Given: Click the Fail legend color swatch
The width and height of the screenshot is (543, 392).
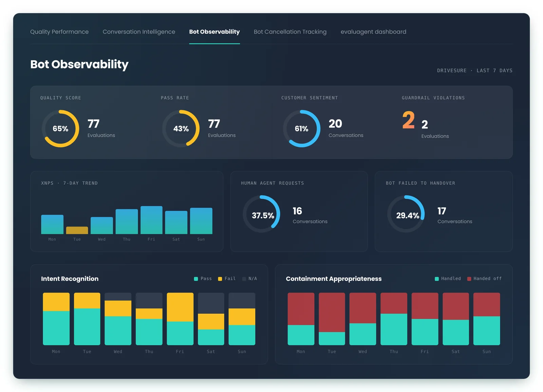Looking at the screenshot, I should (220, 279).
